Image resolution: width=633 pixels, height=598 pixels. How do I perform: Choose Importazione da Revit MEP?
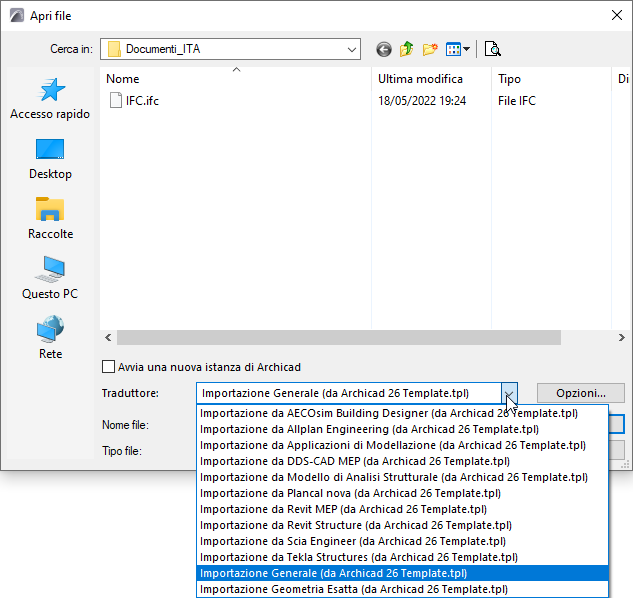point(402,509)
